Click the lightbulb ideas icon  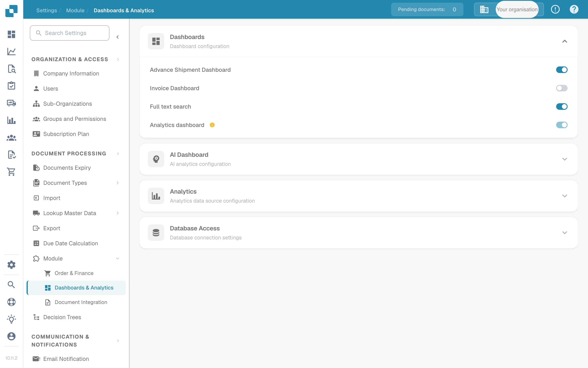[11, 319]
